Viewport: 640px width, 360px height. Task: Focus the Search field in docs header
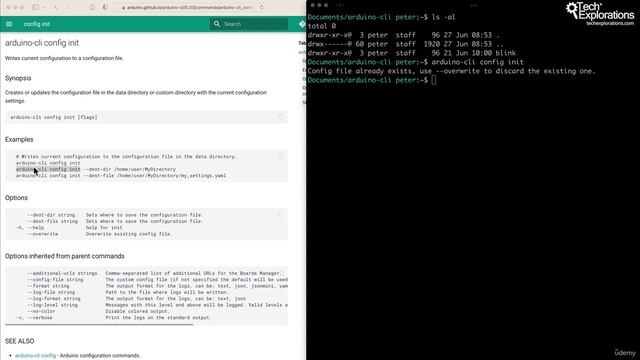[249, 24]
